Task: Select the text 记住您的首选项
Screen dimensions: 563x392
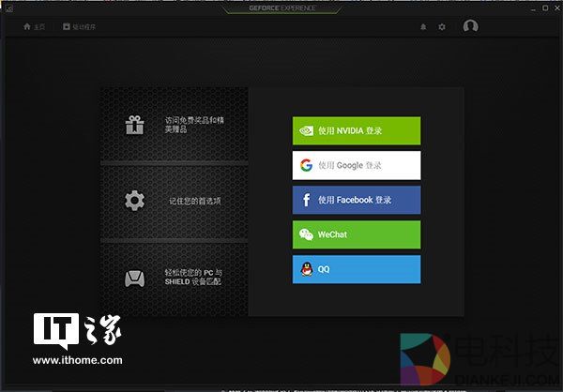Action: coord(195,201)
